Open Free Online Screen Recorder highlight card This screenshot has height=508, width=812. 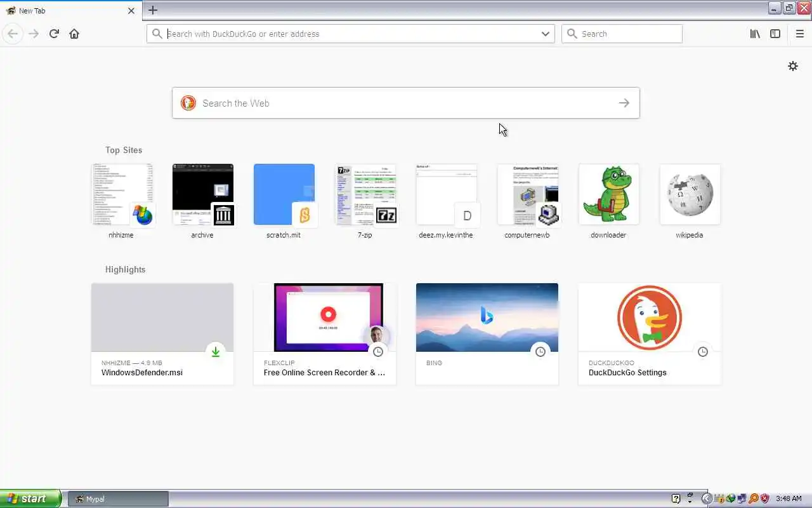coord(325,334)
